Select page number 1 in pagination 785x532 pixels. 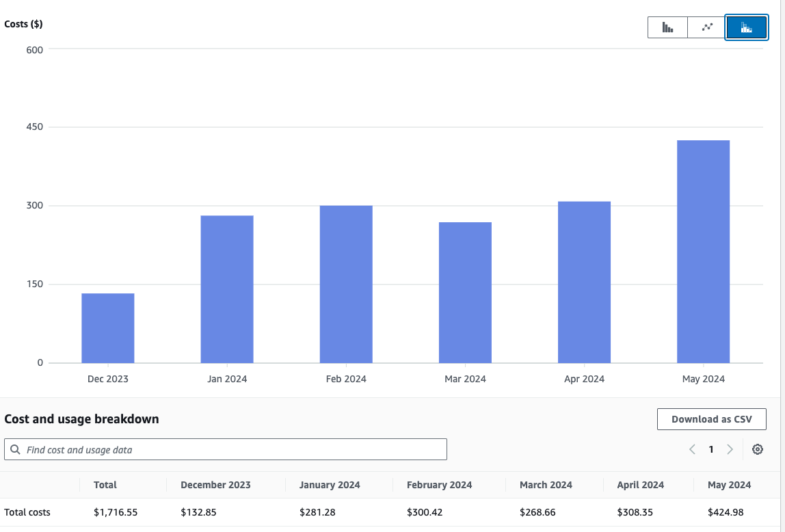click(x=711, y=449)
